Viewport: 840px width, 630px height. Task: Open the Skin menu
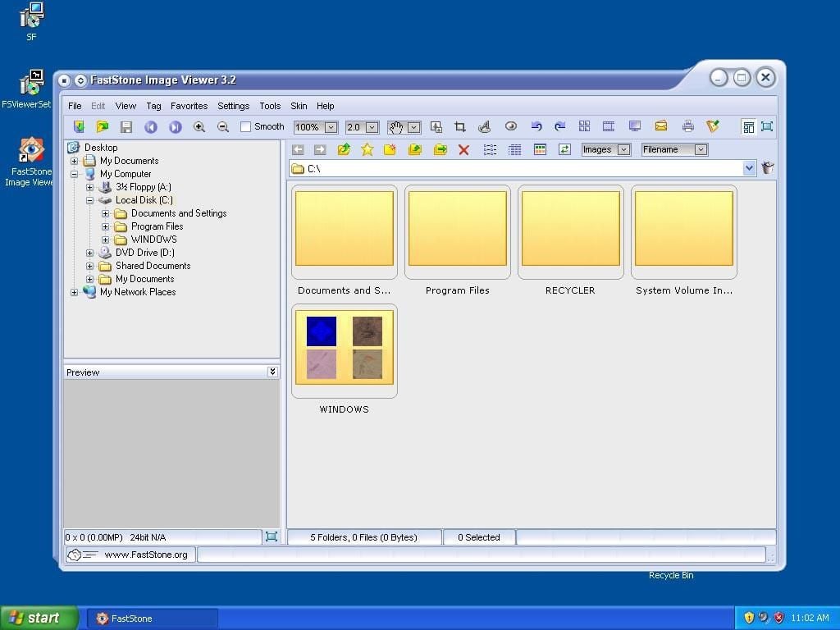click(299, 106)
